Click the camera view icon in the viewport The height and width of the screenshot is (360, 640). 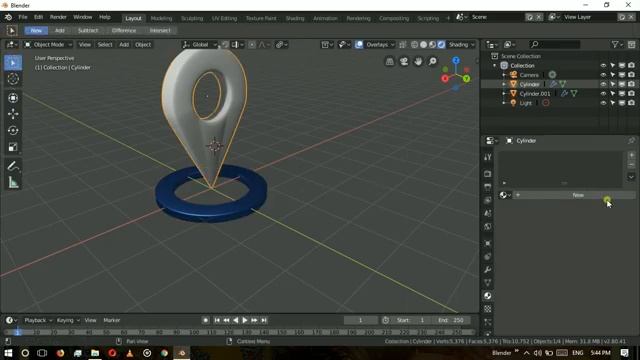pyautogui.click(x=404, y=61)
